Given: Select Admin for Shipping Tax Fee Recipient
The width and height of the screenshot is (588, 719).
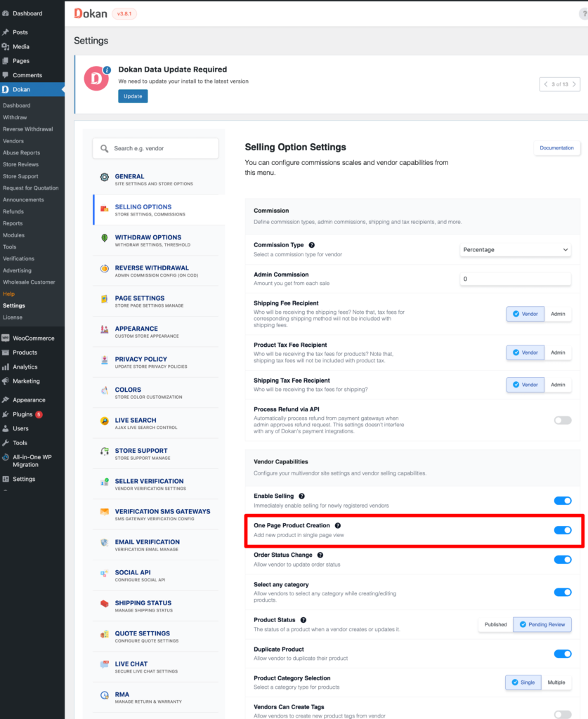Looking at the screenshot, I should 558,385.
